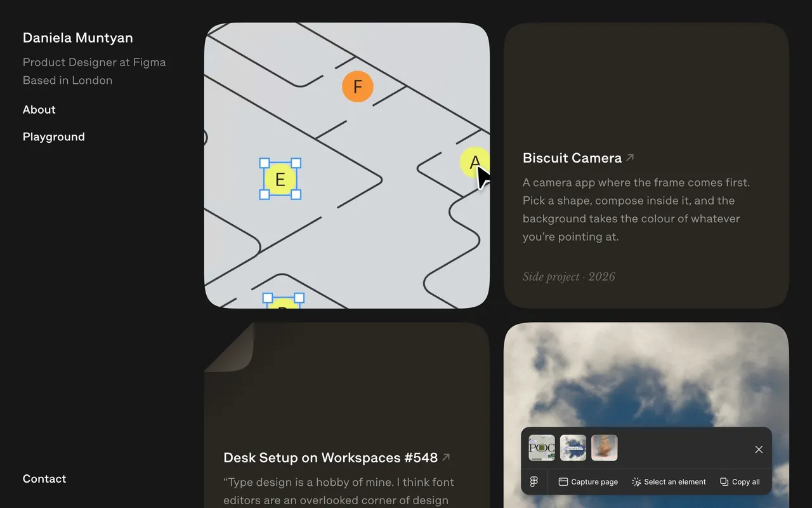Viewport: 812px width, 508px height.
Task: Open the About page
Action: point(39,110)
